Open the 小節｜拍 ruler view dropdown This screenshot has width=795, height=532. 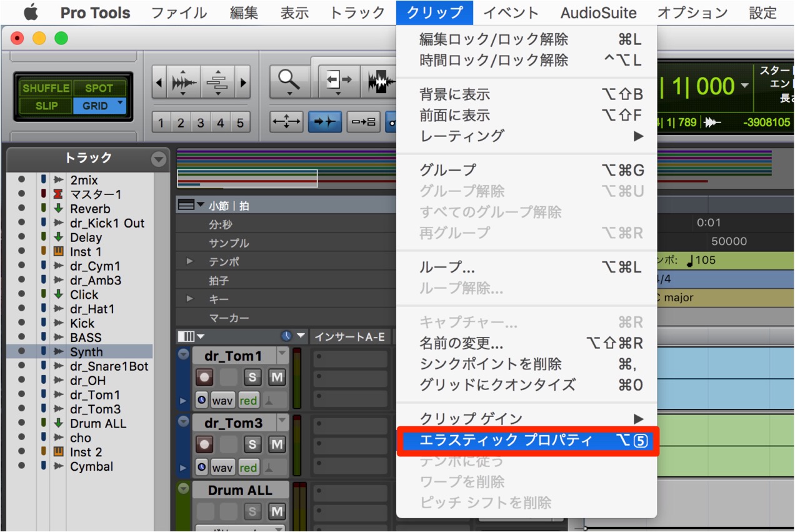coord(201,205)
